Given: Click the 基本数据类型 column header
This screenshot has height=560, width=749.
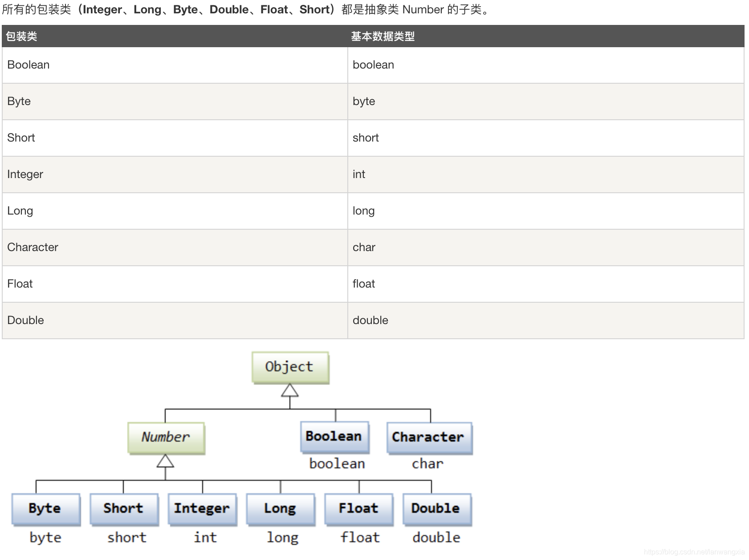Looking at the screenshot, I should tap(545, 36).
